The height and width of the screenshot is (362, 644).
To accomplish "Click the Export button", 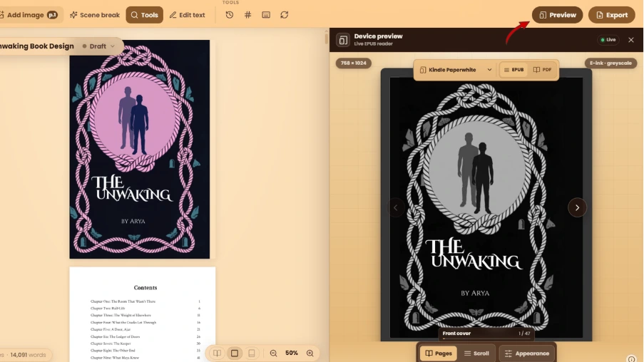I will pyautogui.click(x=612, y=15).
